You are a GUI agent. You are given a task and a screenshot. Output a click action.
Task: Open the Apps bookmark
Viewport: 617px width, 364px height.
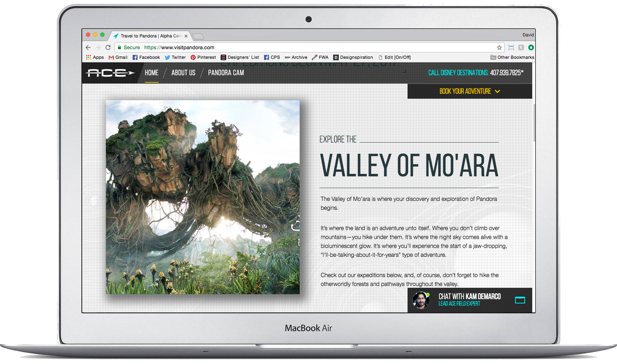point(95,57)
